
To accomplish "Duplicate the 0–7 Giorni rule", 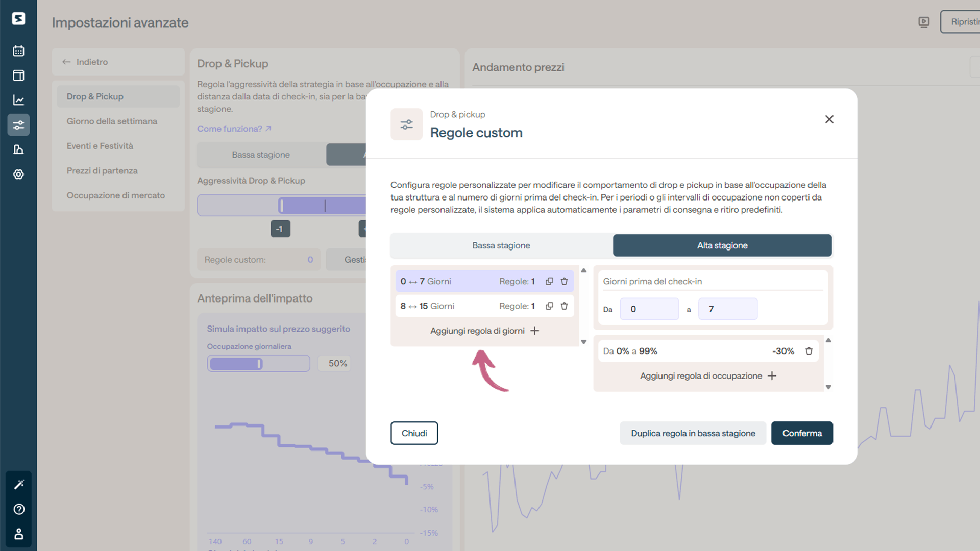I will coord(549,281).
